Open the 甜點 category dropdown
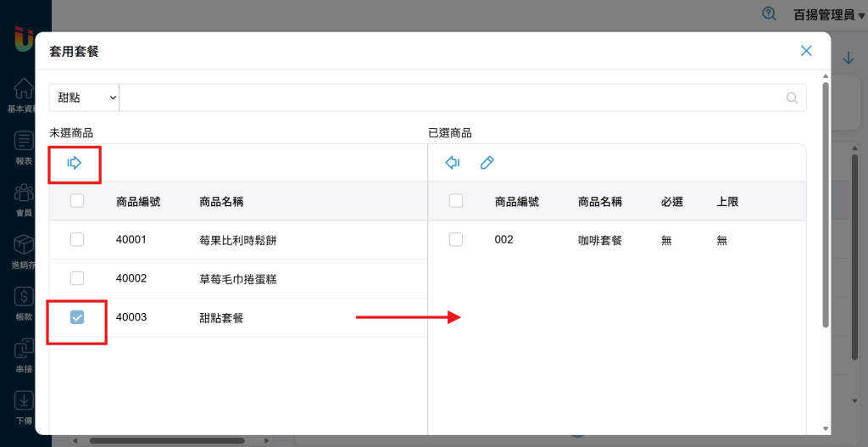Screen dimensions: 868x447 tap(85, 98)
